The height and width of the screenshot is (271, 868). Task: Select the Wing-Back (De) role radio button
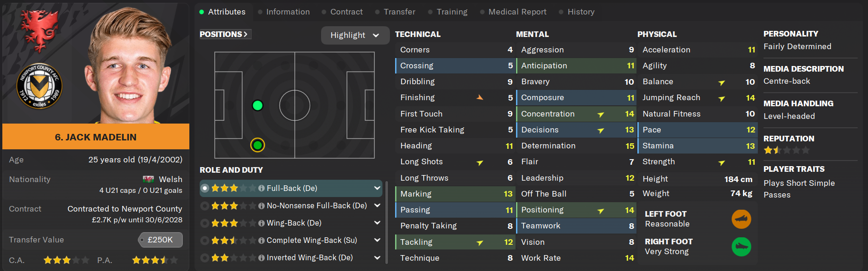tap(205, 223)
